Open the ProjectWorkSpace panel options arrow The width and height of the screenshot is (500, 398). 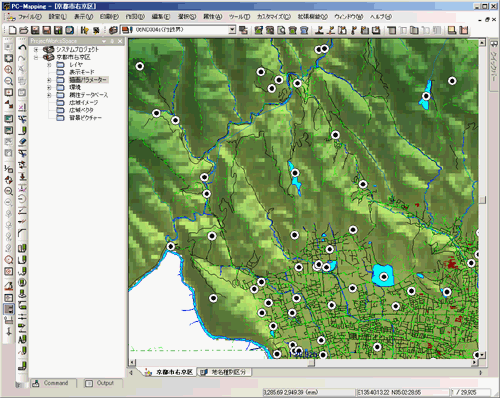pos(104,41)
